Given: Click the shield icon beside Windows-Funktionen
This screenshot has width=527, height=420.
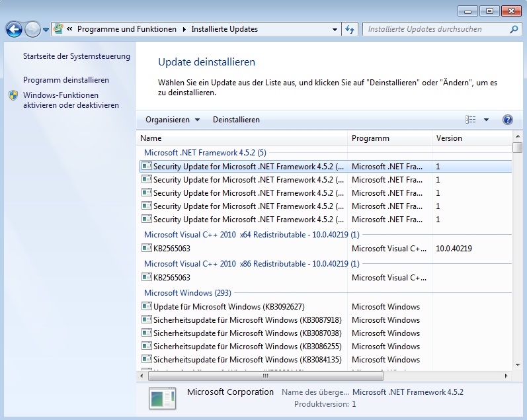Looking at the screenshot, I should tap(13, 95).
